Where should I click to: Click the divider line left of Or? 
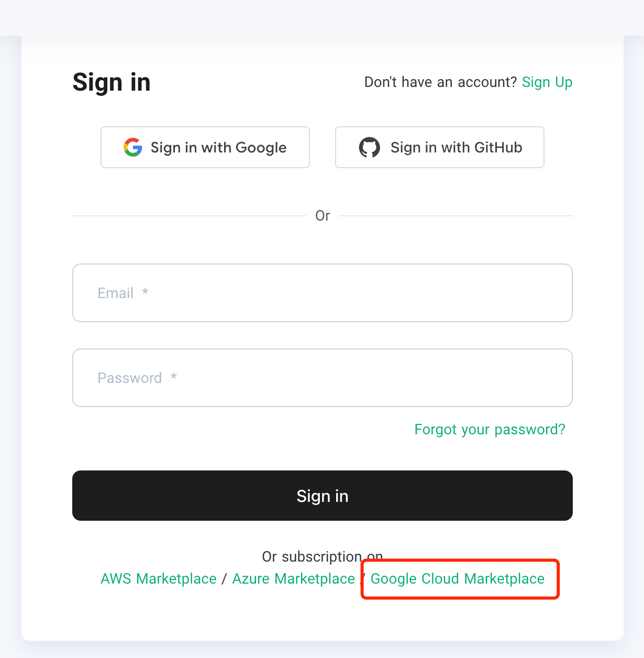188,216
